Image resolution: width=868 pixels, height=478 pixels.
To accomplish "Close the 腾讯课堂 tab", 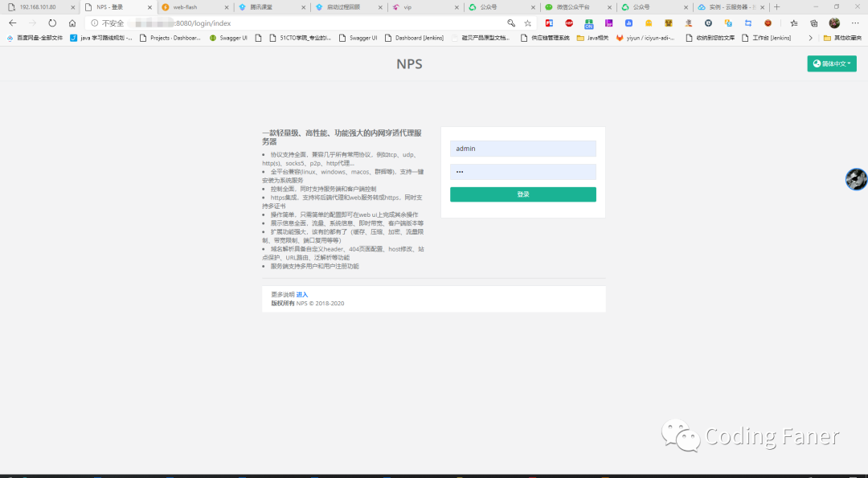I will tap(303, 7).
